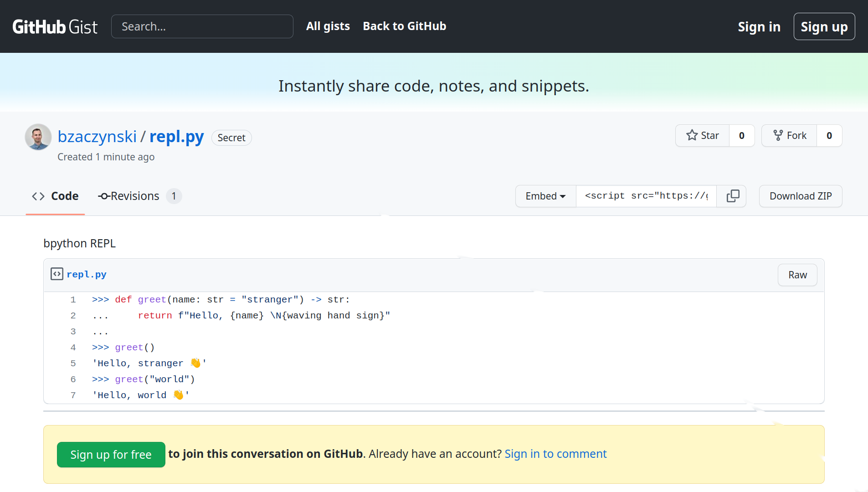Select the Code tab
The height and width of the screenshot is (492, 868).
(64, 196)
